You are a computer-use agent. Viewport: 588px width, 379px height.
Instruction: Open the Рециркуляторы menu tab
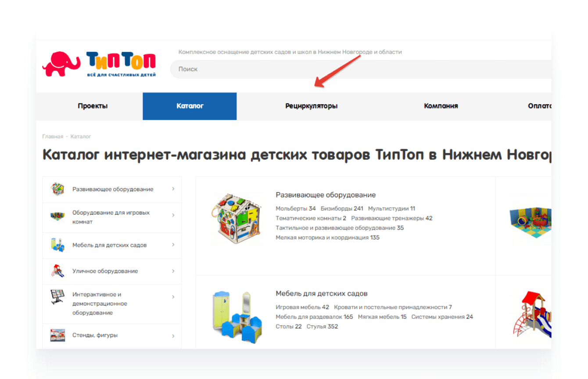[x=312, y=106]
